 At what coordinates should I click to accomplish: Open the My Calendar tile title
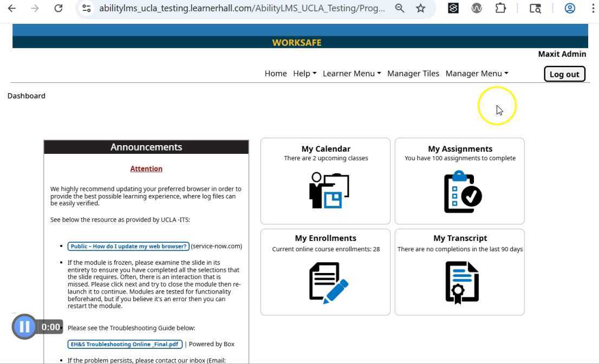coord(326,148)
